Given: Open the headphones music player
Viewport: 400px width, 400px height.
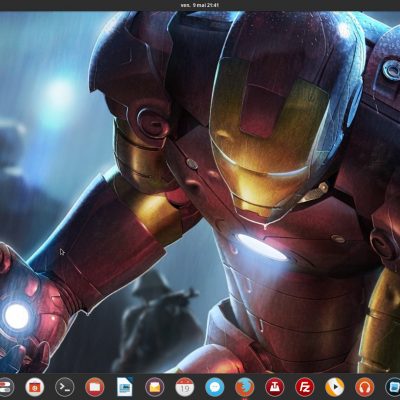Looking at the screenshot, I should tap(365, 387).
